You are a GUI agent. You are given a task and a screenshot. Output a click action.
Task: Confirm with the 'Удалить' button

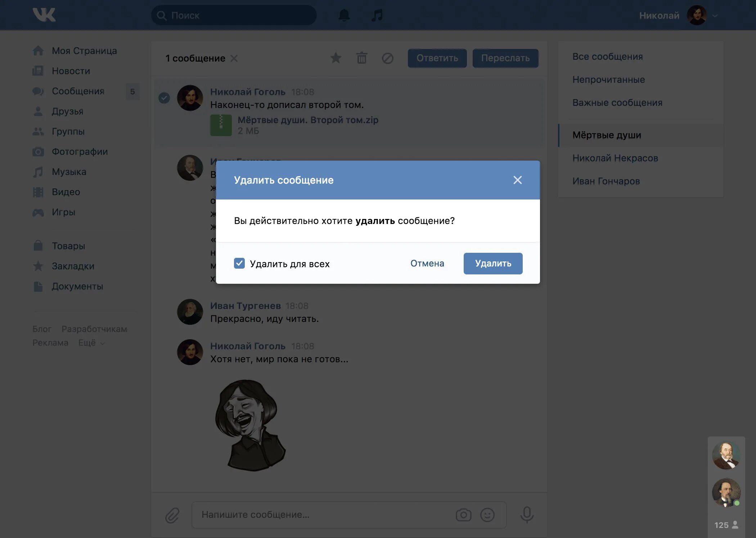coord(493,263)
